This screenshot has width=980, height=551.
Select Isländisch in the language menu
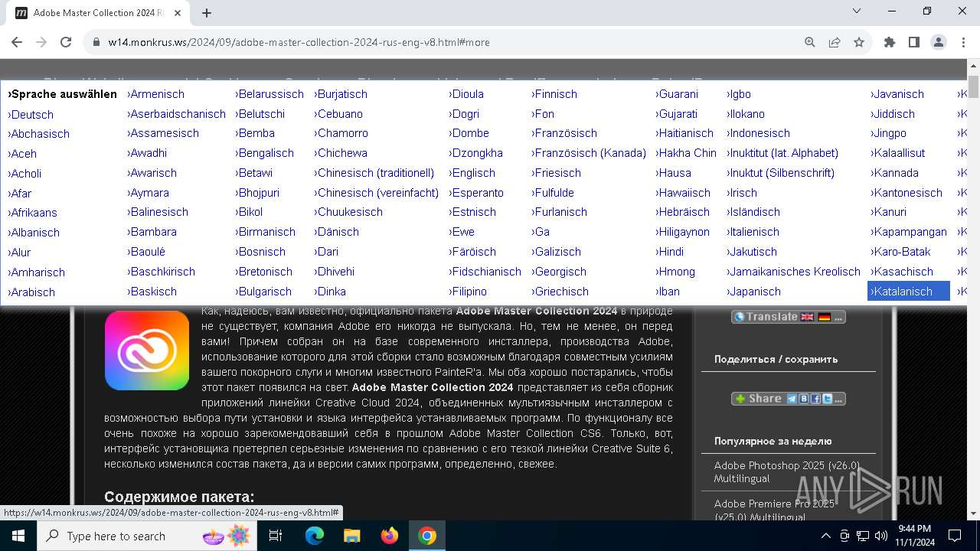(753, 212)
